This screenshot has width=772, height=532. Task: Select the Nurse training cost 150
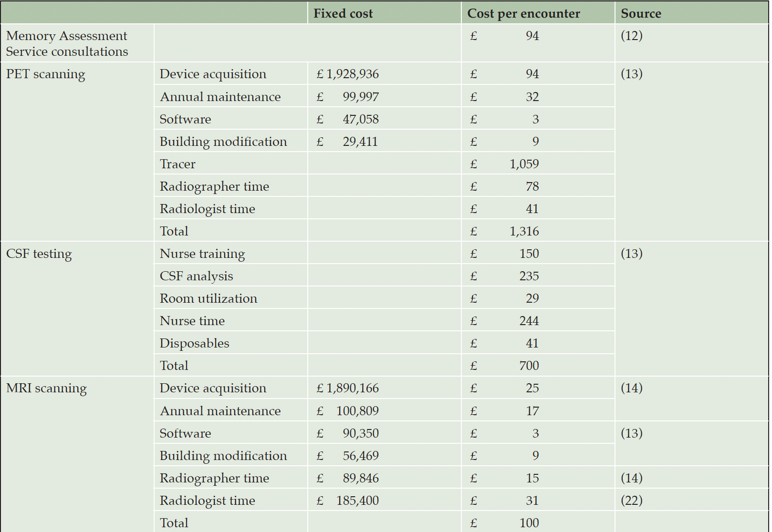529,254
